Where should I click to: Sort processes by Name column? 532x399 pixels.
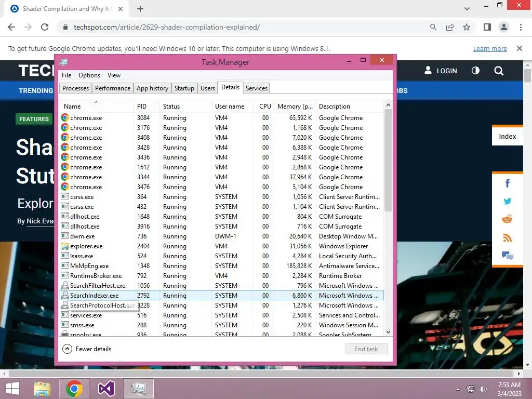pos(96,106)
